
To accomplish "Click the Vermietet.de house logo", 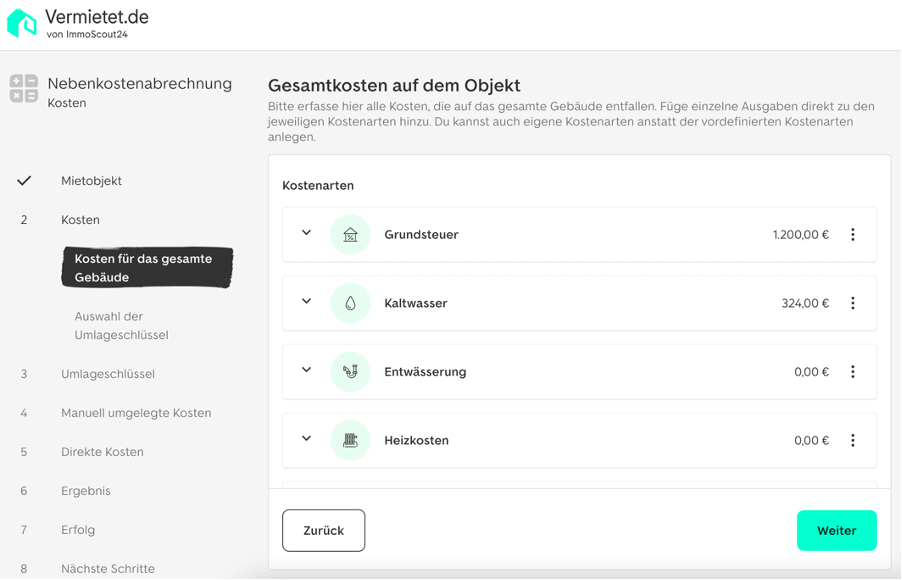I will [x=22, y=24].
